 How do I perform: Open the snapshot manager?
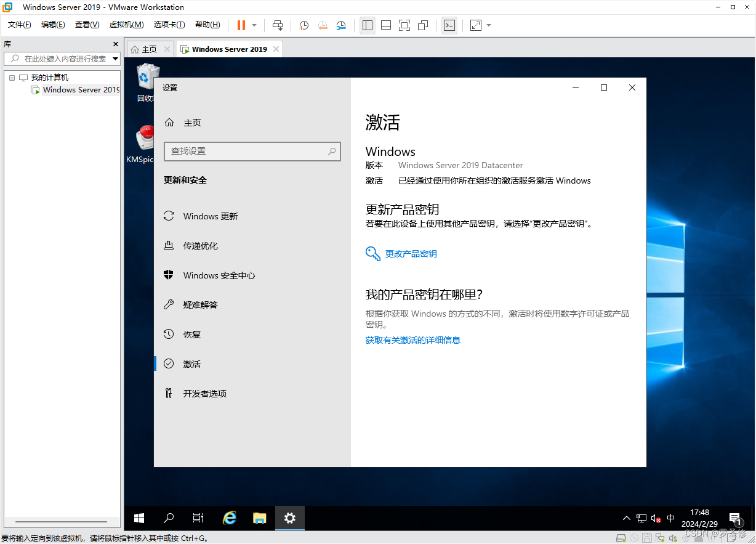point(341,25)
